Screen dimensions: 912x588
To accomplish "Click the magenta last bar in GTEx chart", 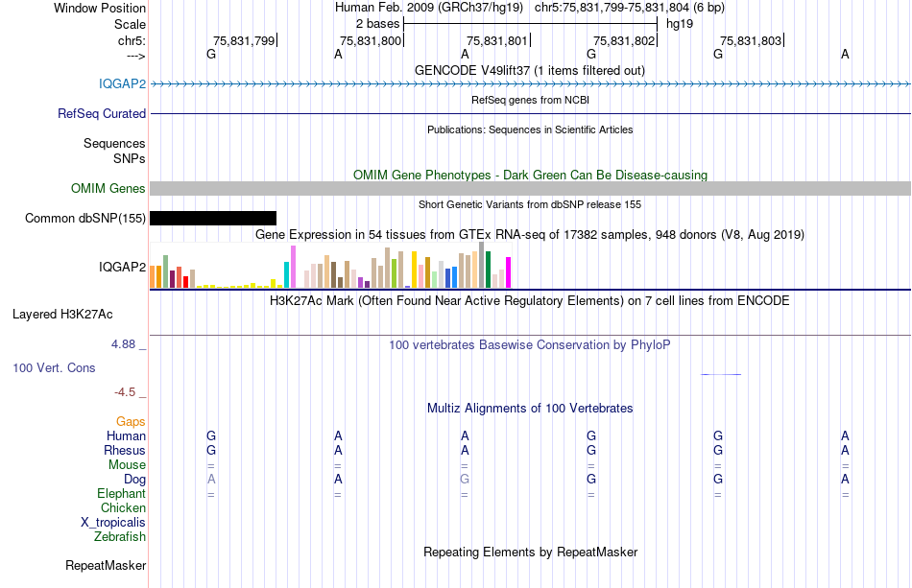I will (x=509, y=272).
